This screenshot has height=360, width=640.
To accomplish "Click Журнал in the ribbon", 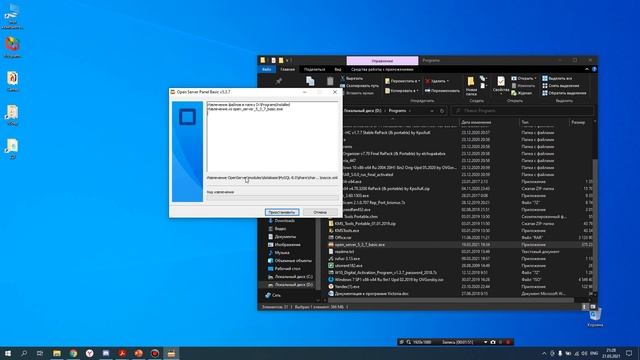I will coord(522,93).
